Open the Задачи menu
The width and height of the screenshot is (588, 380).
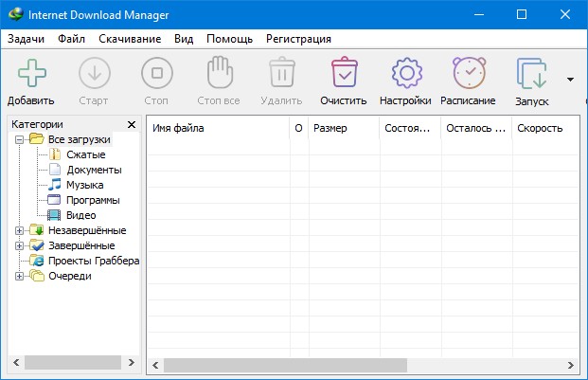click(x=26, y=39)
